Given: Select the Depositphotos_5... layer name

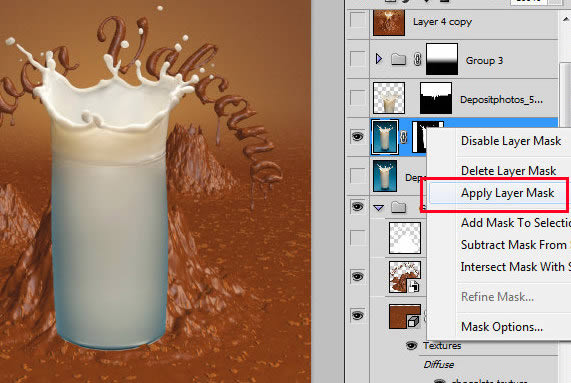Looking at the screenshot, I should click(501, 99).
